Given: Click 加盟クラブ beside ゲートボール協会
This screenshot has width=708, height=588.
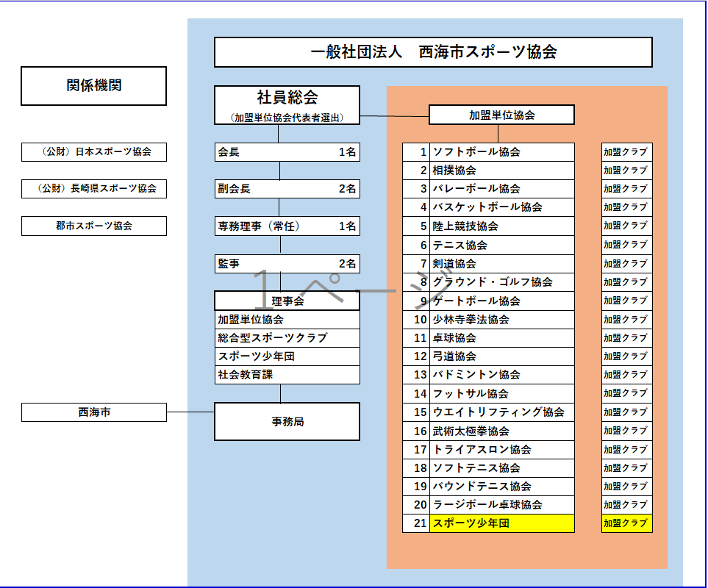Looking at the screenshot, I should pos(626,301).
